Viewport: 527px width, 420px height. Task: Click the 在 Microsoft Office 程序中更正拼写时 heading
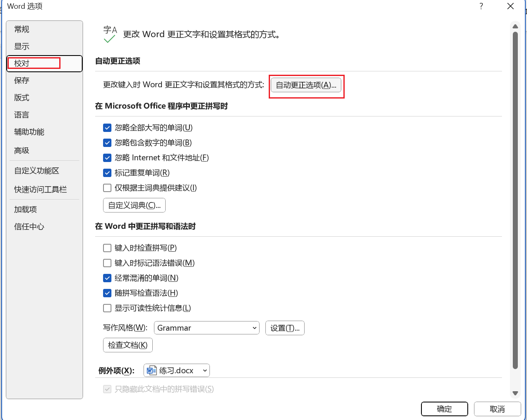(161, 106)
